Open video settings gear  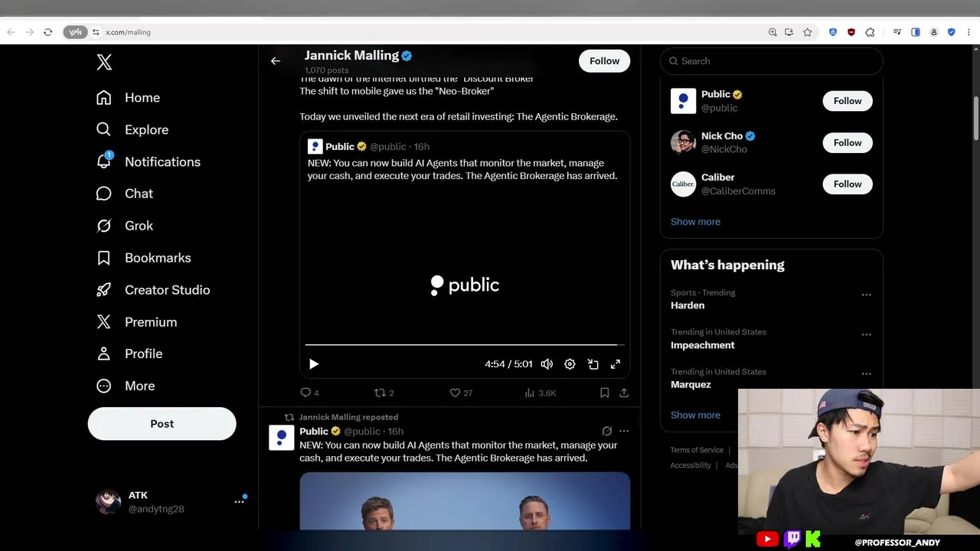570,364
